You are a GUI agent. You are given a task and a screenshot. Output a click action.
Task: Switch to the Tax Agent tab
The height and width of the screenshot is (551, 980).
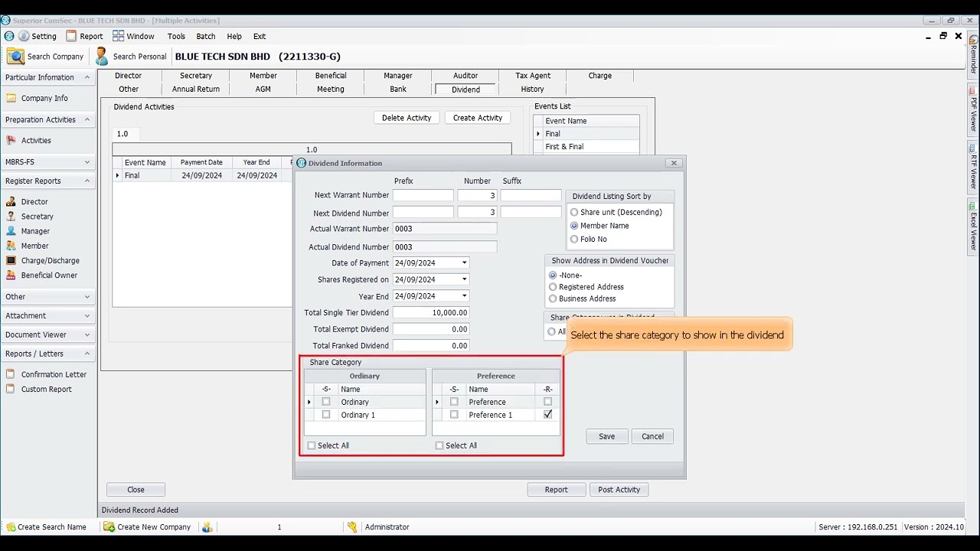coord(533,76)
